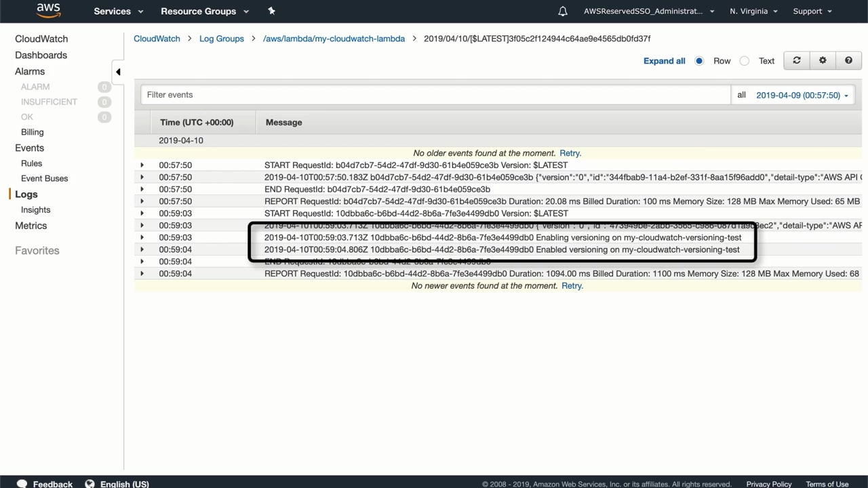Image resolution: width=868 pixels, height=488 pixels.
Task: Click the Feedback label in the footer
Action: click(x=53, y=484)
